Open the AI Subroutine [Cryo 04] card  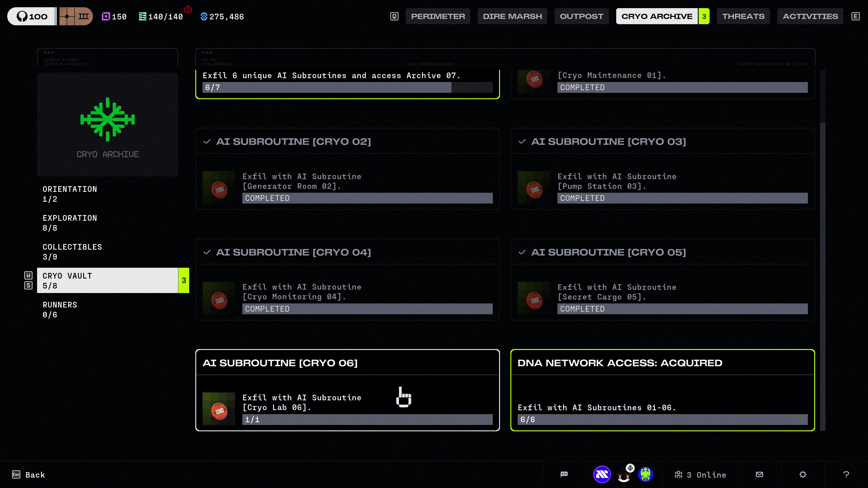(347, 279)
